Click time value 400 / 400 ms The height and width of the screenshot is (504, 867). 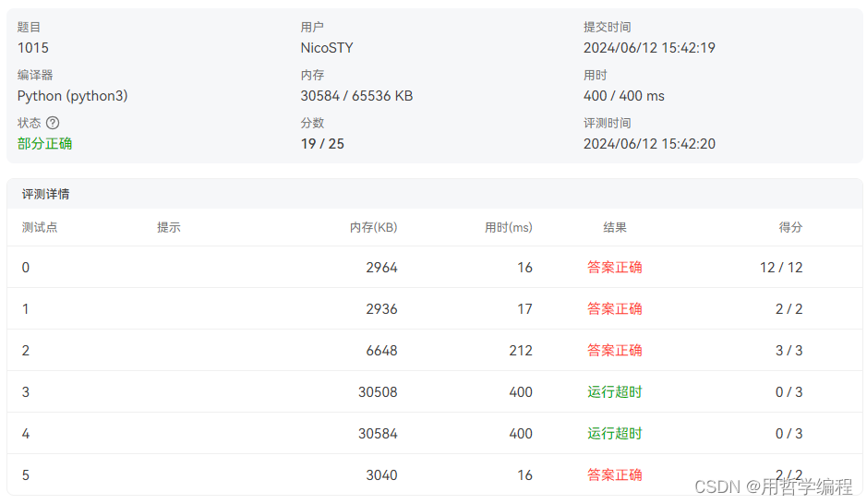click(624, 96)
